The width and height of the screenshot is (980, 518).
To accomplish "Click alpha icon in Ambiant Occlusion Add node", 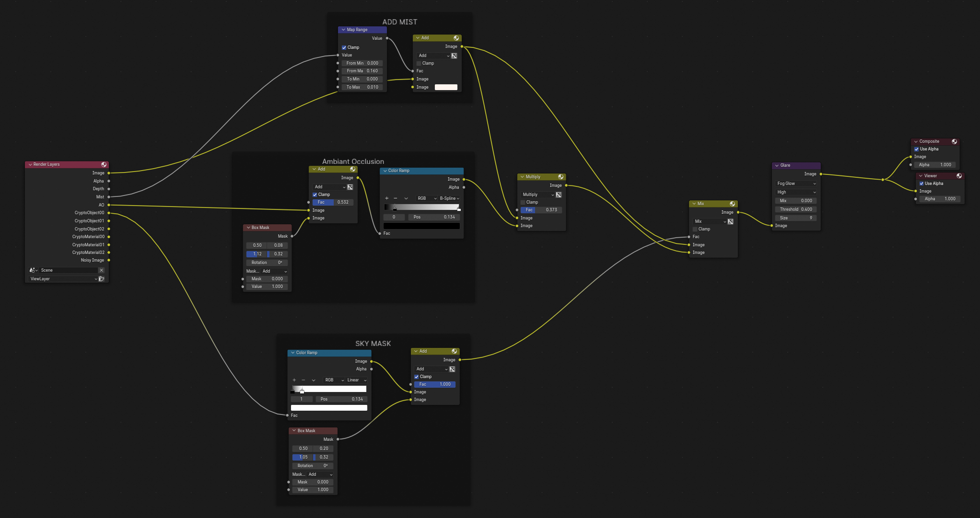I will 350,187.
